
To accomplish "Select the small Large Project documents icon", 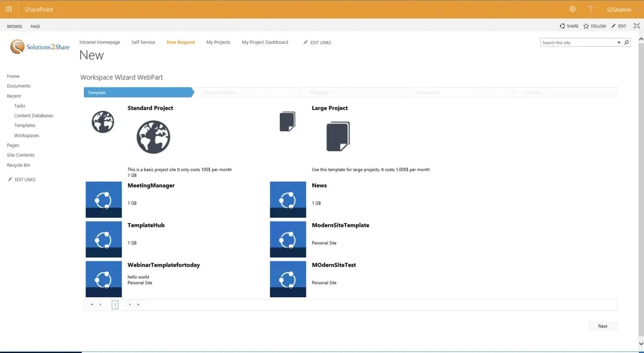I will [x=288, y=121].
